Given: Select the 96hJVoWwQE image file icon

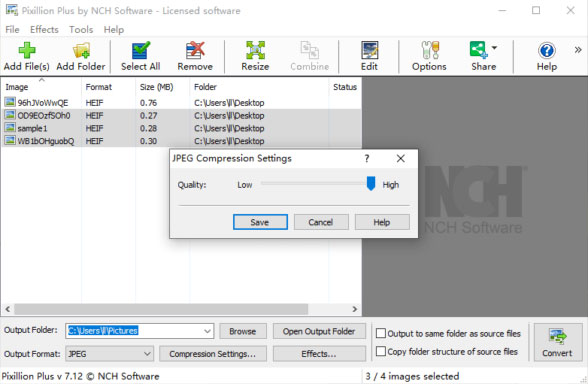Looking at the screenshot, I should [10, 102].
